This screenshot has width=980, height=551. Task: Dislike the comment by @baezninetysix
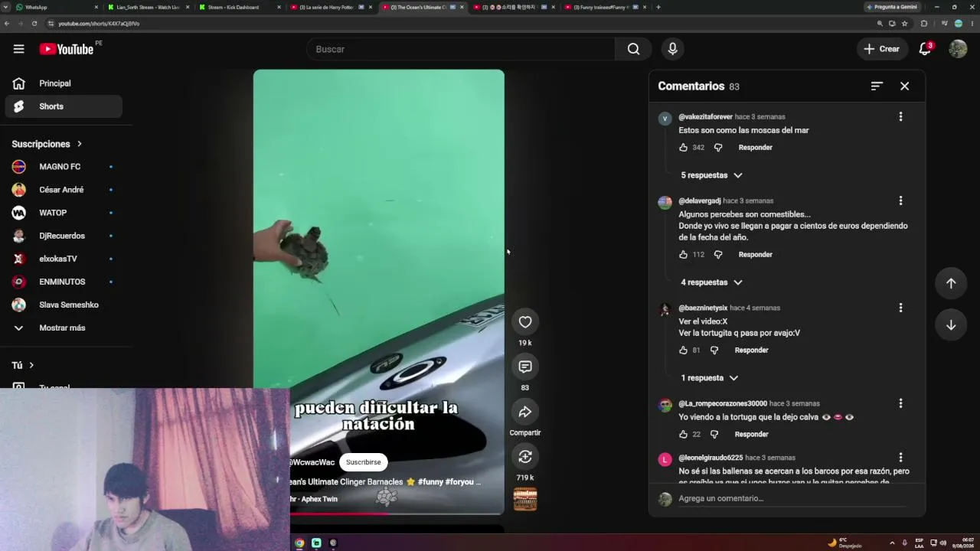point(714,350)
